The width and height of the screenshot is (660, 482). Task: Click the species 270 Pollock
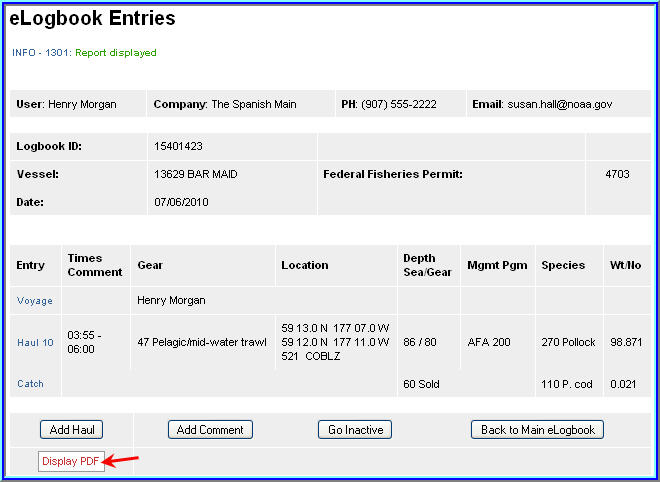click(x=568, y=342)
